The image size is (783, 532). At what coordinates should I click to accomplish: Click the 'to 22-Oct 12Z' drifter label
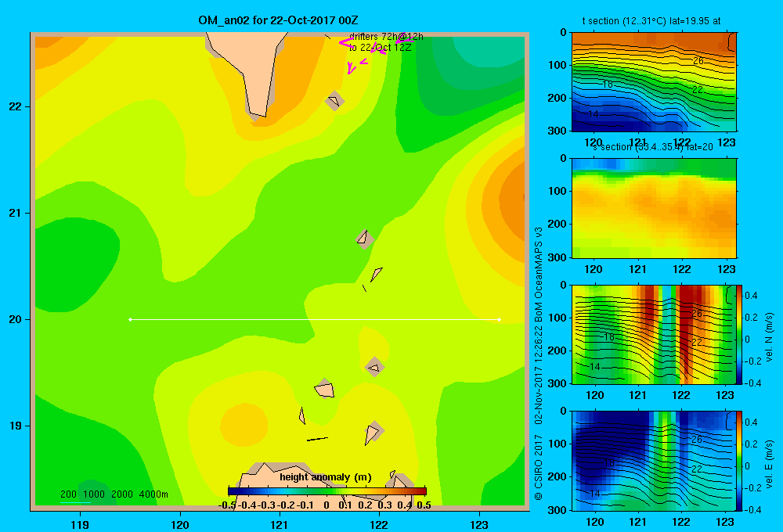pos(380,48)
